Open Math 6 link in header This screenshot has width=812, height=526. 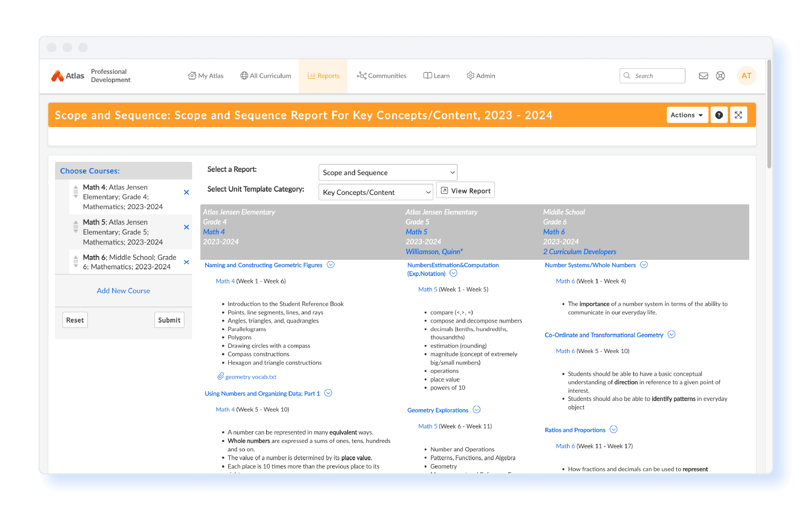[x=554, y=232]
